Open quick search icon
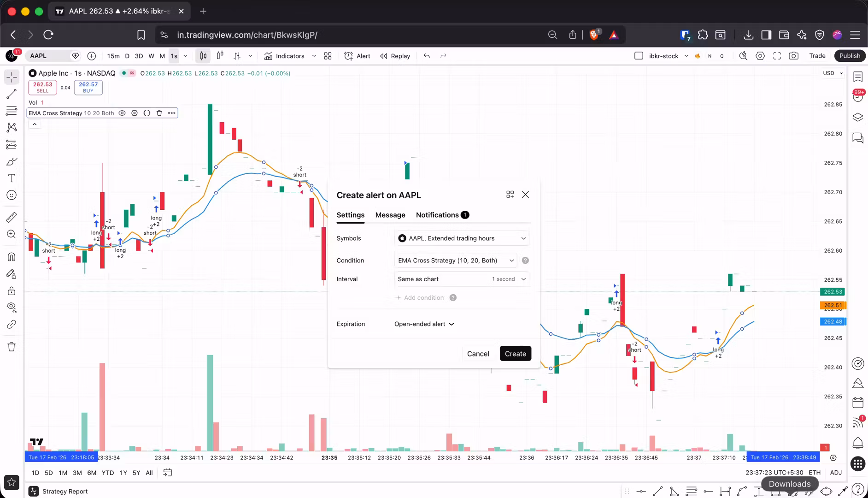Viewport: 868px width, 498px height. [x=743, y=56]
